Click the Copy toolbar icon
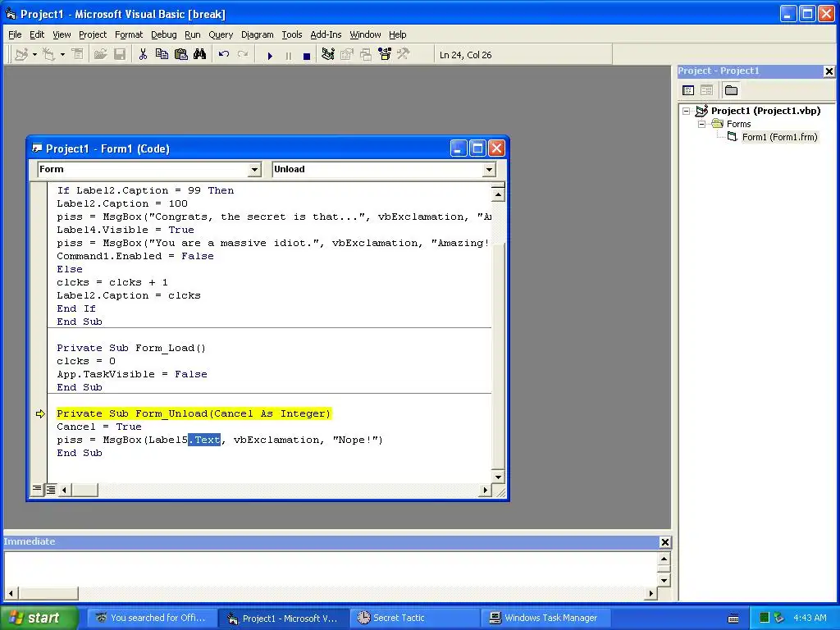 pos(162,55)
